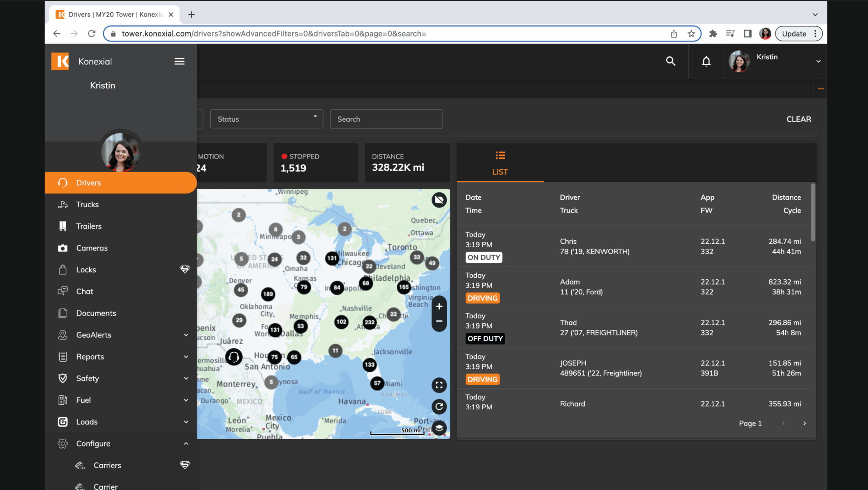
Task: Switch to the LIST tab
Action: 500,163
